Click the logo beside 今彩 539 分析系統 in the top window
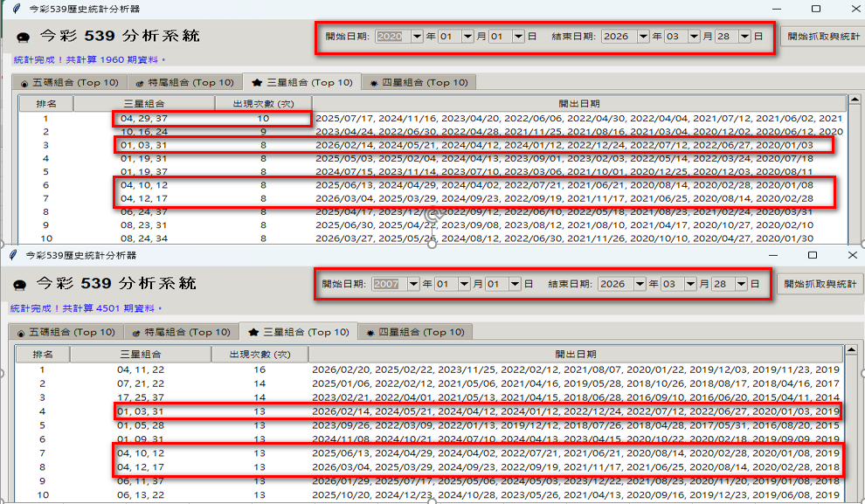 point(24,38)
